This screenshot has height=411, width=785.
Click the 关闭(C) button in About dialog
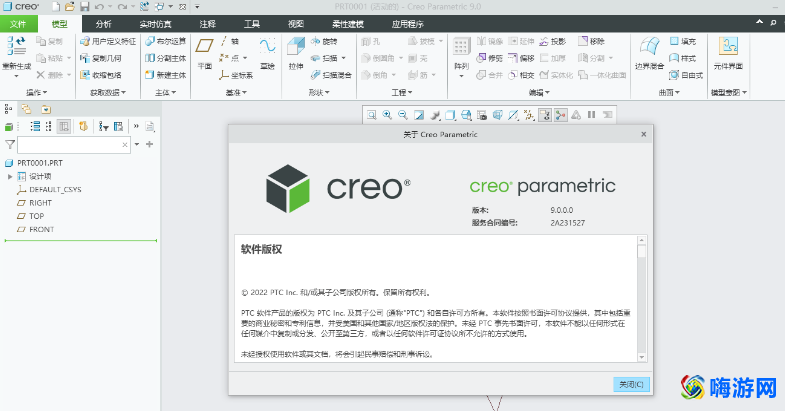click(x=631, y=384)
